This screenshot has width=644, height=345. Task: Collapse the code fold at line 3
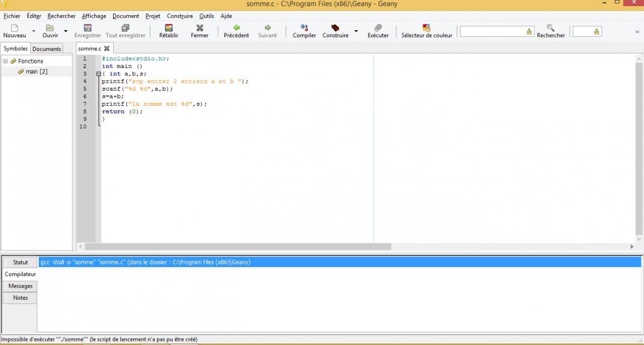coord(99,74)
